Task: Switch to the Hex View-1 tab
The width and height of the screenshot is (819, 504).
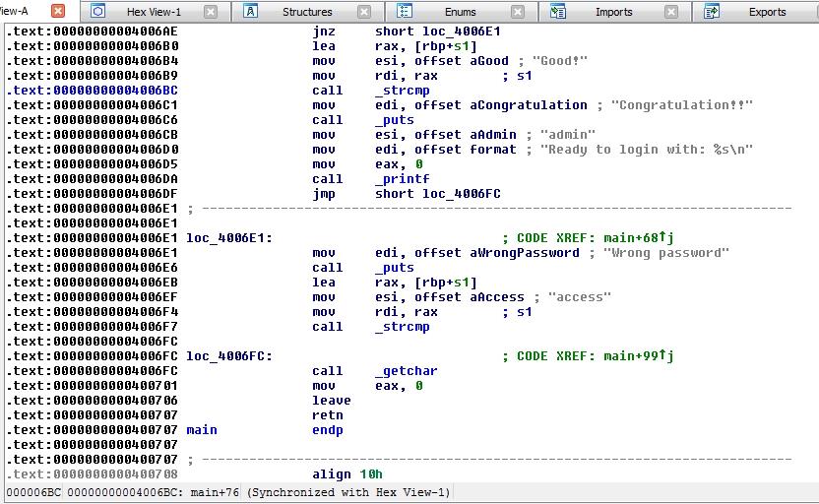Action: coord(154,12)
